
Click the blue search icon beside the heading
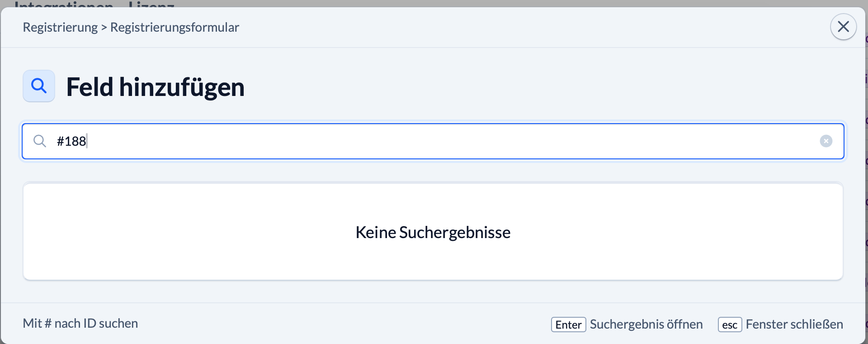[39, 86]
